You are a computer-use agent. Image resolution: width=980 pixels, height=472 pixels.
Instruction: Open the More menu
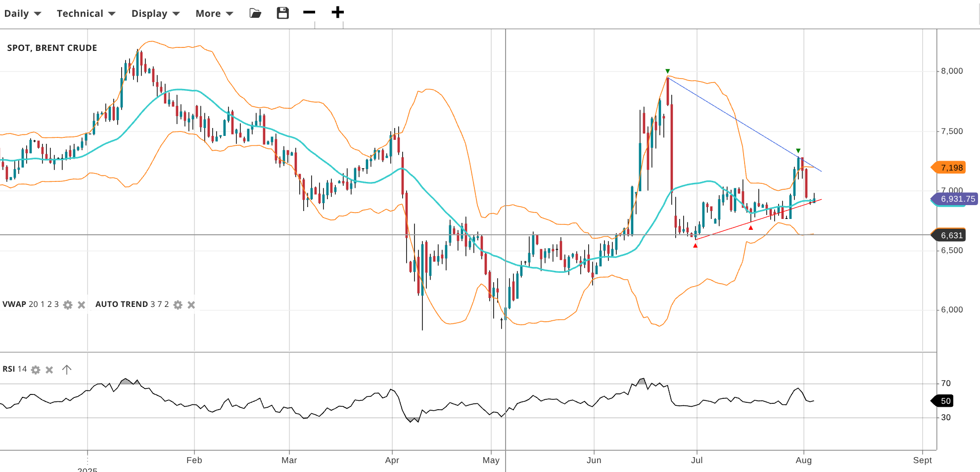[x=214, y=13]
